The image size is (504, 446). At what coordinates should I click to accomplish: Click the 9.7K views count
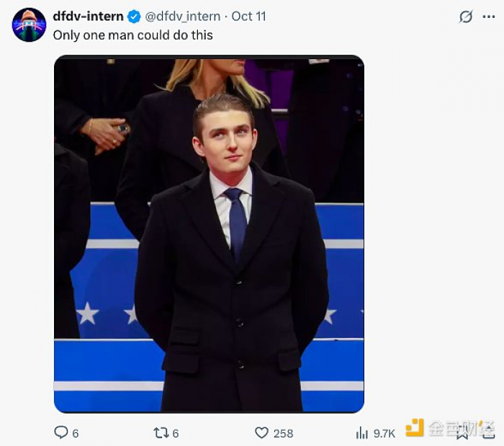pyautogui.click(x=384, y=433)
